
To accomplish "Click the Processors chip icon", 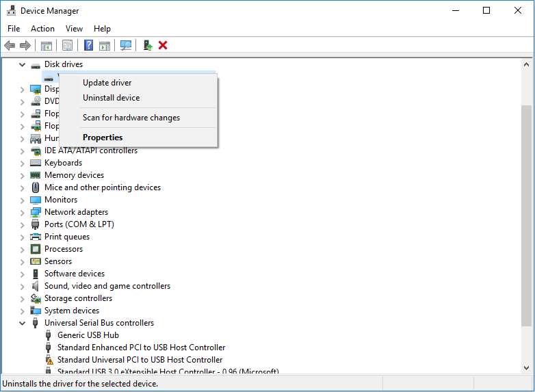I will click(x=36, y=249).
